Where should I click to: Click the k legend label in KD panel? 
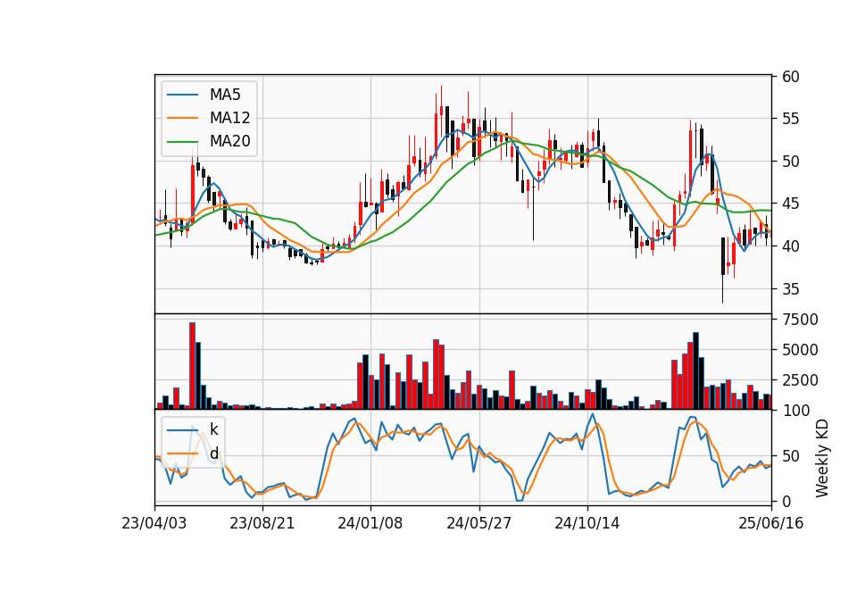click(x=213, y=429)
